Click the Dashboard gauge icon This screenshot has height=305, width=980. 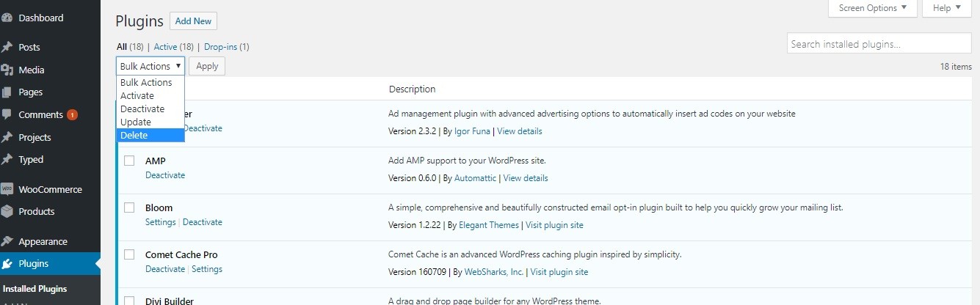(x=7, y=18)
